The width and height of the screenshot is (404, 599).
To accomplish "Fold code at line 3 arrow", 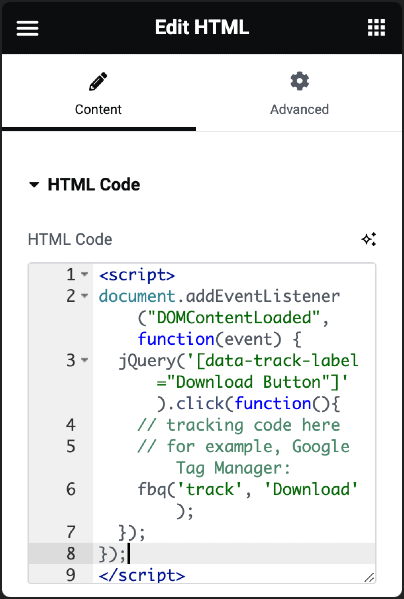I will tap(85, 360).
